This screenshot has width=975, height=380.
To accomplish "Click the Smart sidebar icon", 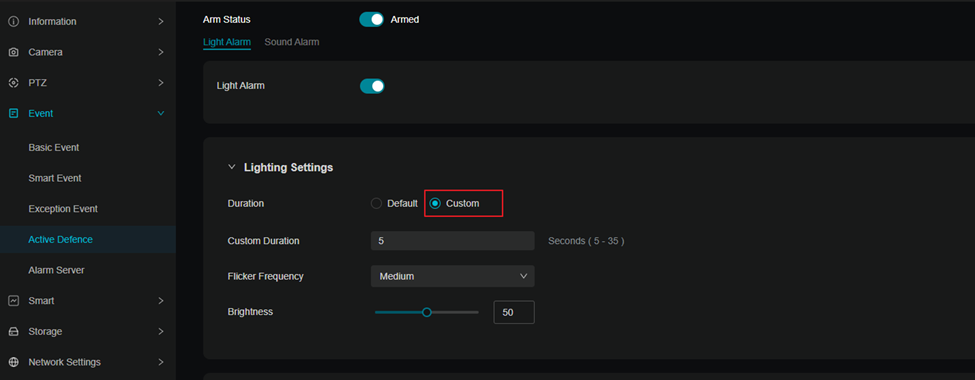I will pos(13,300).
